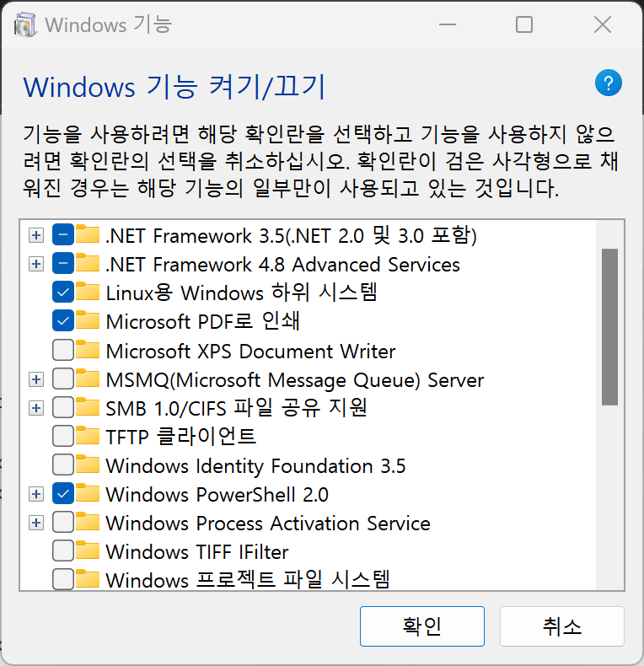Check the Windows TIFF IFilter checkbox
Viewport: 644px width, 666px height.
(63, 551)
